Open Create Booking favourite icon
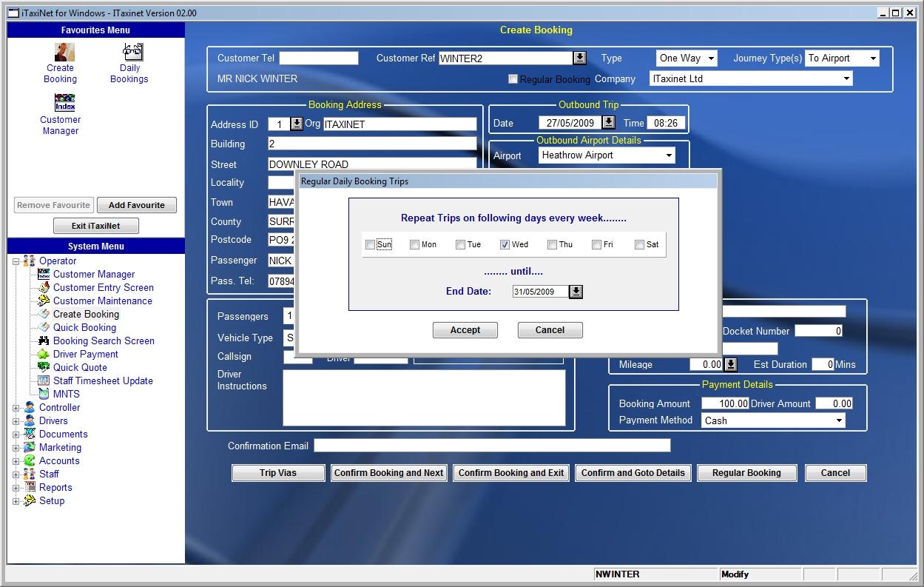This screenshot has width=924, height=587. [x=64, y=52]
